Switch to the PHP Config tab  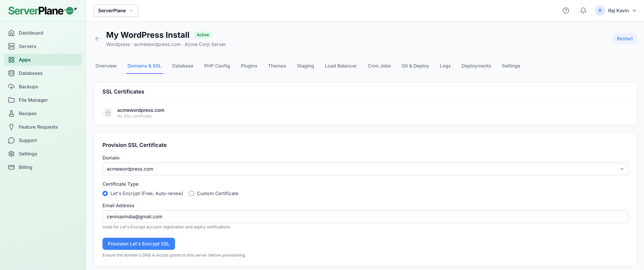217,66
